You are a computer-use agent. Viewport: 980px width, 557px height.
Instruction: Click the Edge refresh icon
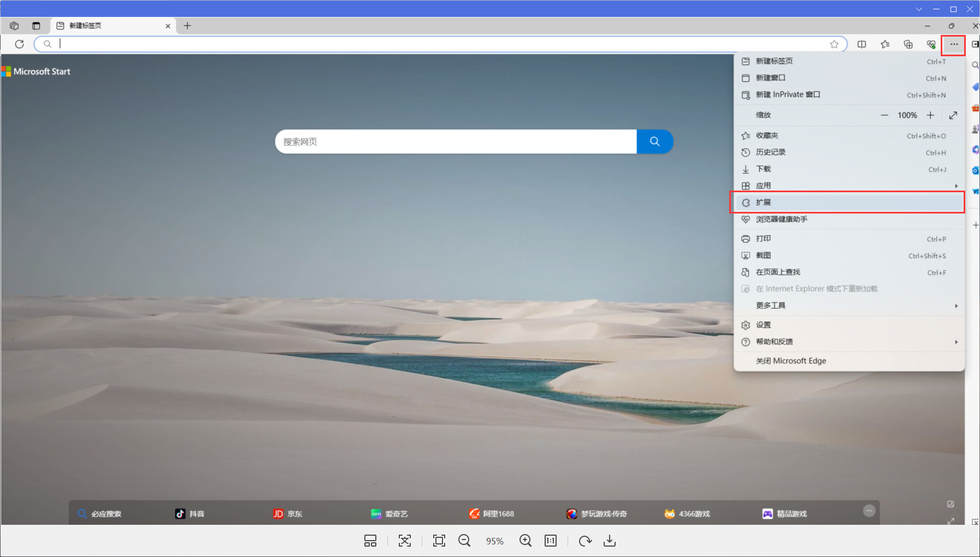[20, 44]
